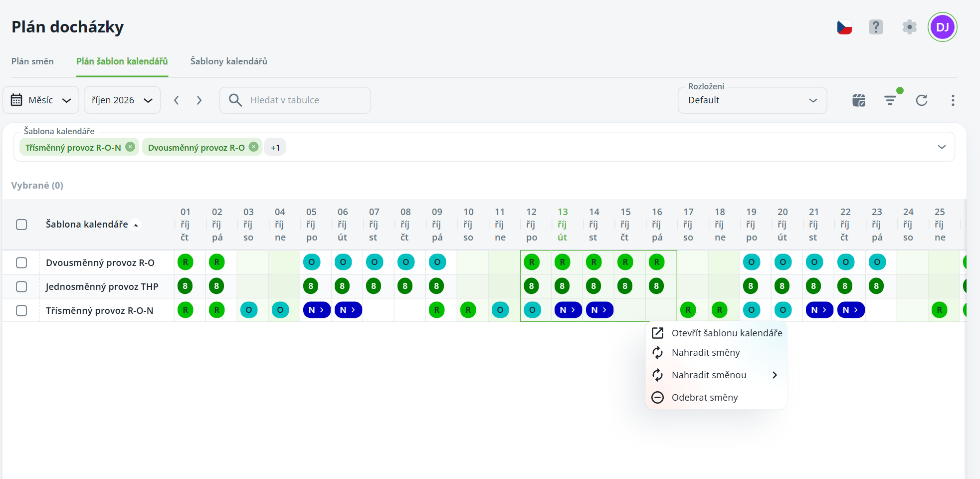
Task: Choose Nahradit směny menu item
Action: (x=716, y=352)
